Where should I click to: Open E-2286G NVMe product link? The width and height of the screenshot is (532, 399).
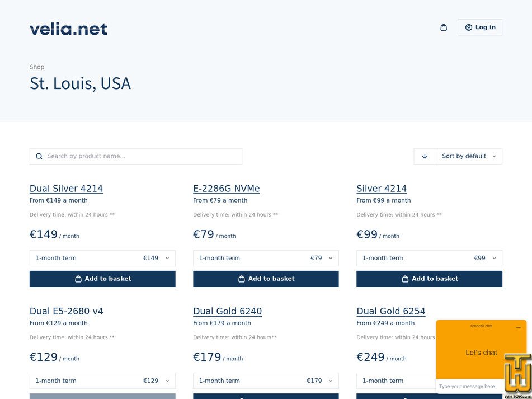pyautogui.click(x=227, y=189)
